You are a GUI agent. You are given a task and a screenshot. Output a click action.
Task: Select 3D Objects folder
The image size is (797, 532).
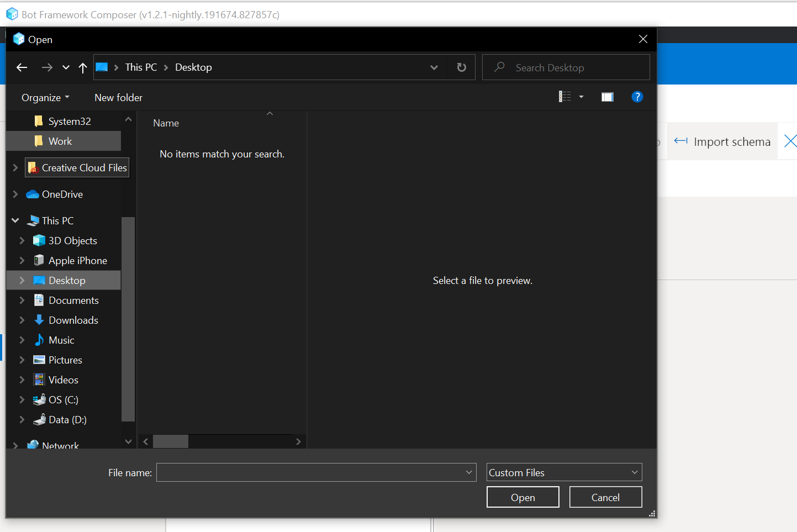tap(65, 240)
